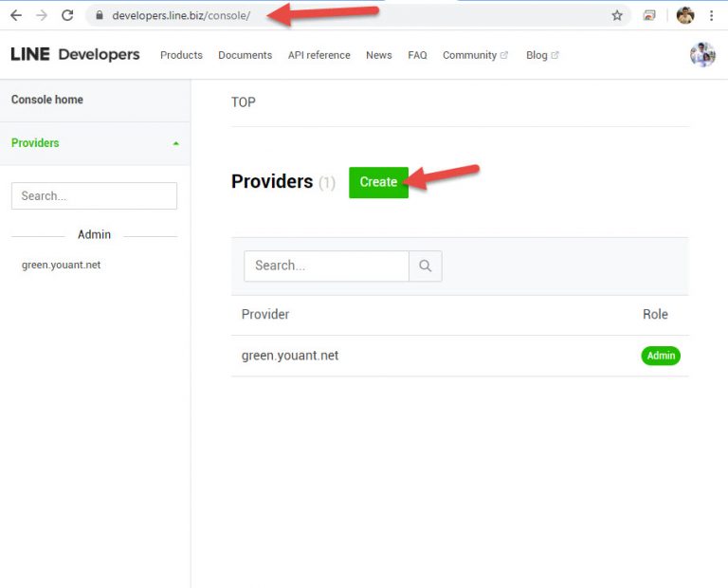Go to API reference
This screenshot has height=588, width=728.
[x=318, y=55]
